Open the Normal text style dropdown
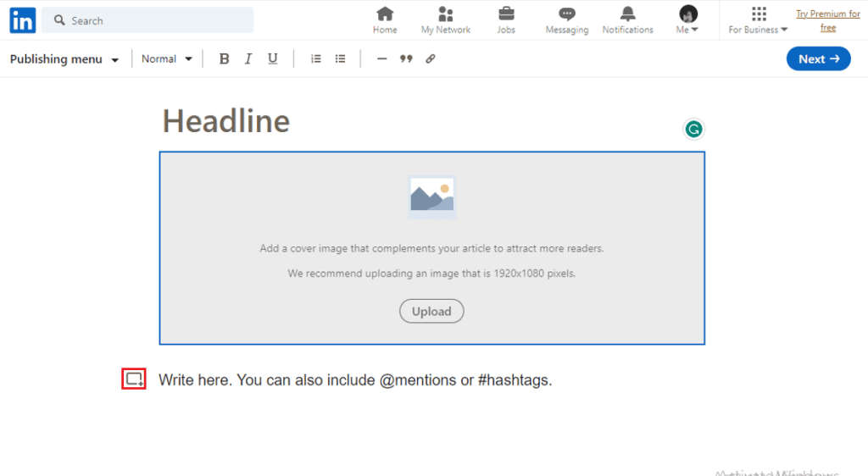The width and height of the screenshot is (868, 476). tap(167, 59)
